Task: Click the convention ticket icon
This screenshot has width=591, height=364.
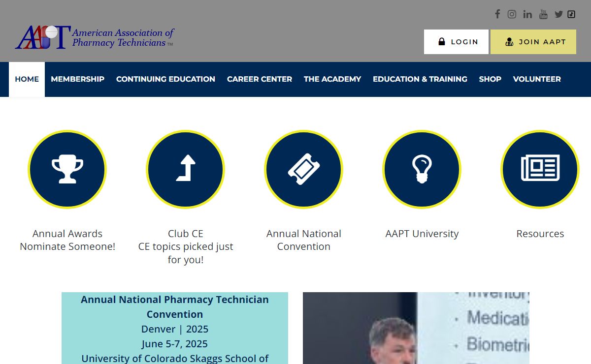Action: 304,169
